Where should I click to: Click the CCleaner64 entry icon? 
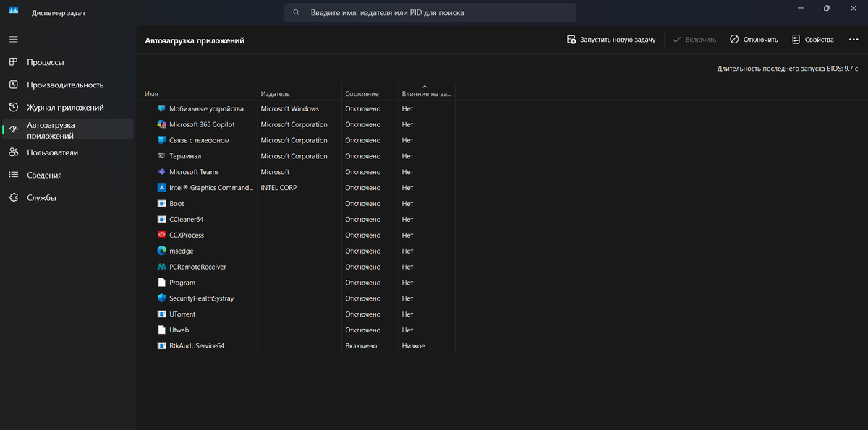pyautogui.click(x=162, y=219)
